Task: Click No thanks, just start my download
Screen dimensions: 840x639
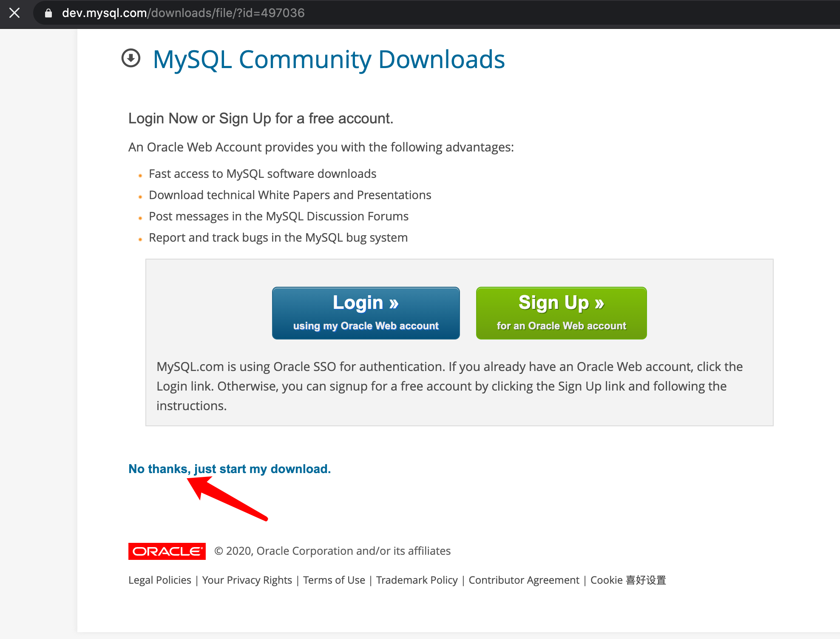Action: 230,469
